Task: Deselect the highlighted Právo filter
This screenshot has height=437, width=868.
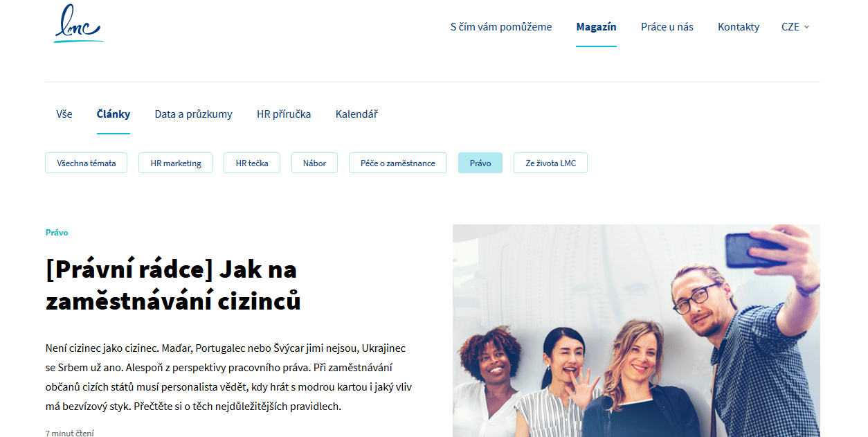Action: tap(480, 163)
